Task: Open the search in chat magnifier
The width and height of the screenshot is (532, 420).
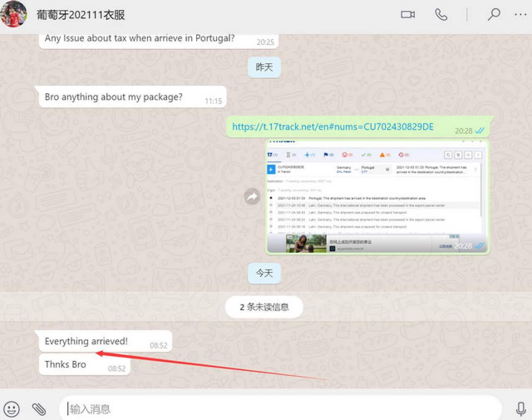Action: point(493,15)
